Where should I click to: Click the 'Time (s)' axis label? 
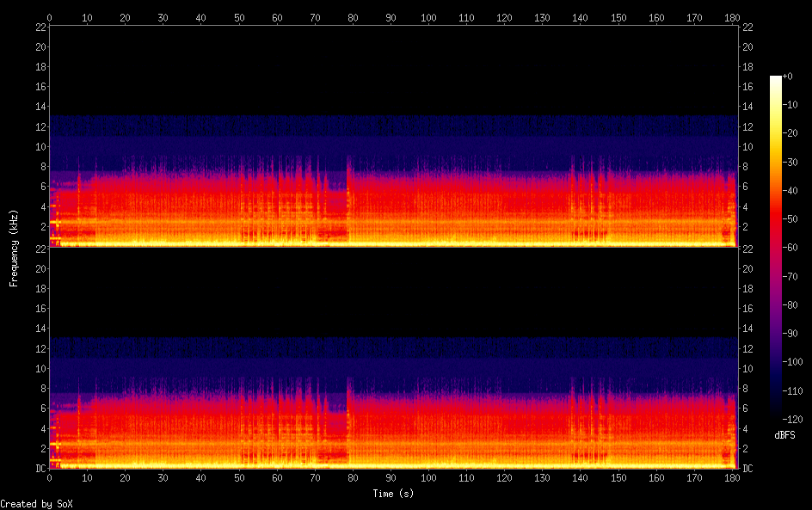click(x=394, y=494)
